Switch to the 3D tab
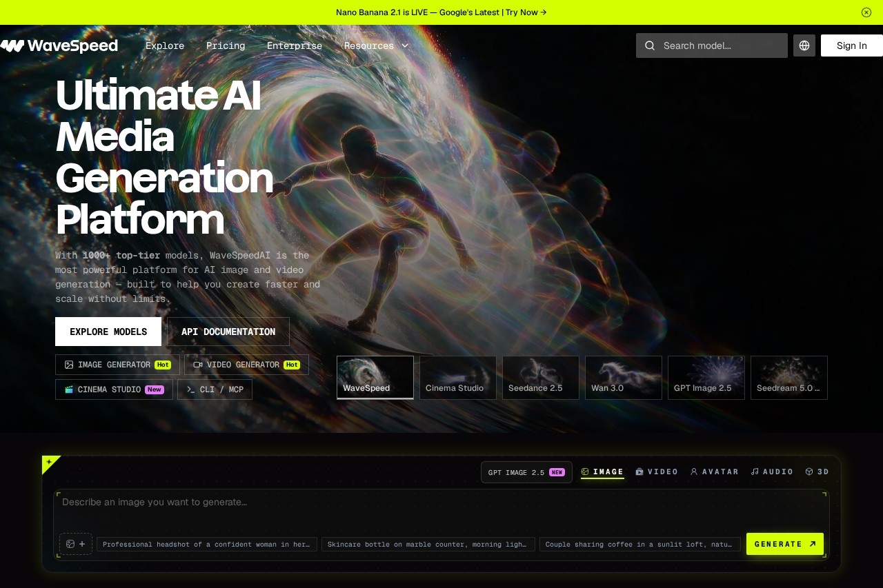 [817, 472]
